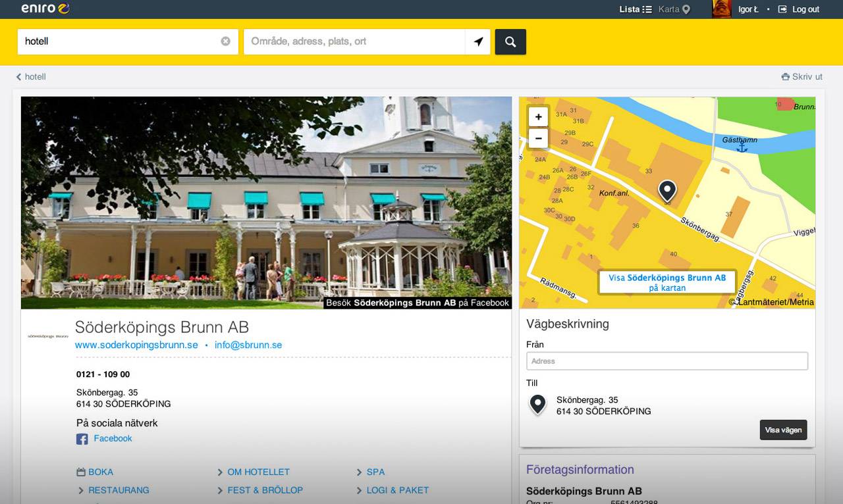Click the Söderköpings Brunn AB title
The image size is (843, 504).
point(162,327)
